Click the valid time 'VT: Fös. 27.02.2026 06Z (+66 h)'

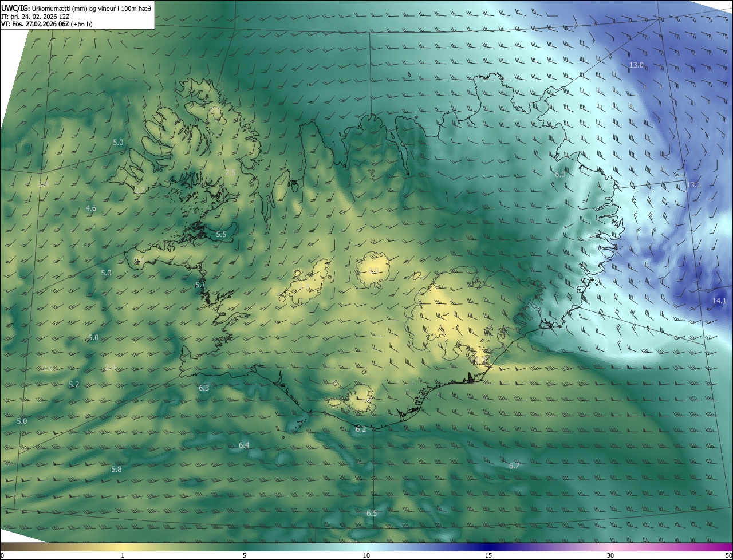pyautogui.click(x=47, y=24)
